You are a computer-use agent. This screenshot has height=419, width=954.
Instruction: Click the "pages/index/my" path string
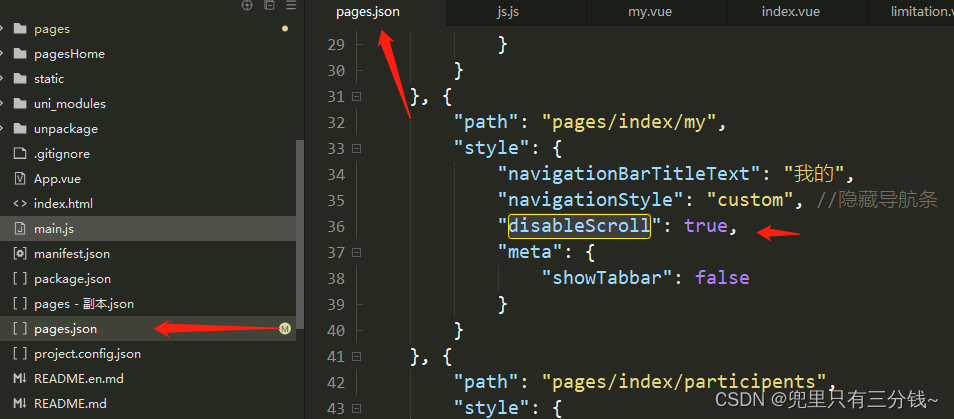point(629,122)
